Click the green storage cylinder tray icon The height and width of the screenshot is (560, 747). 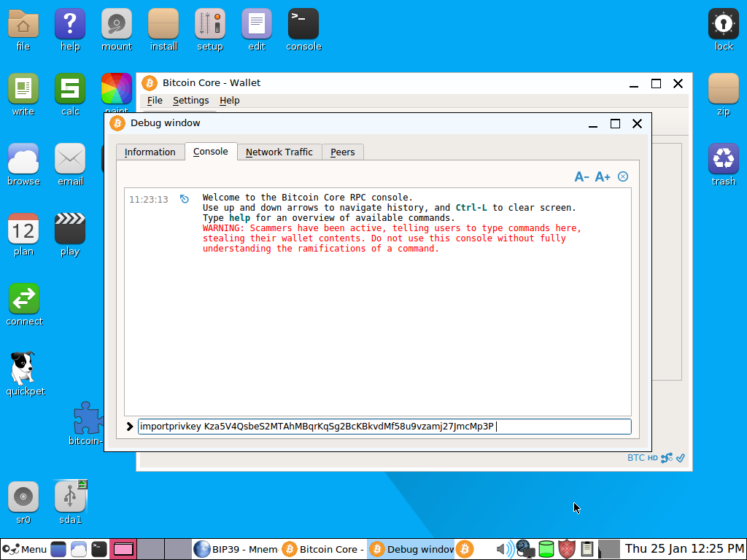546,549
